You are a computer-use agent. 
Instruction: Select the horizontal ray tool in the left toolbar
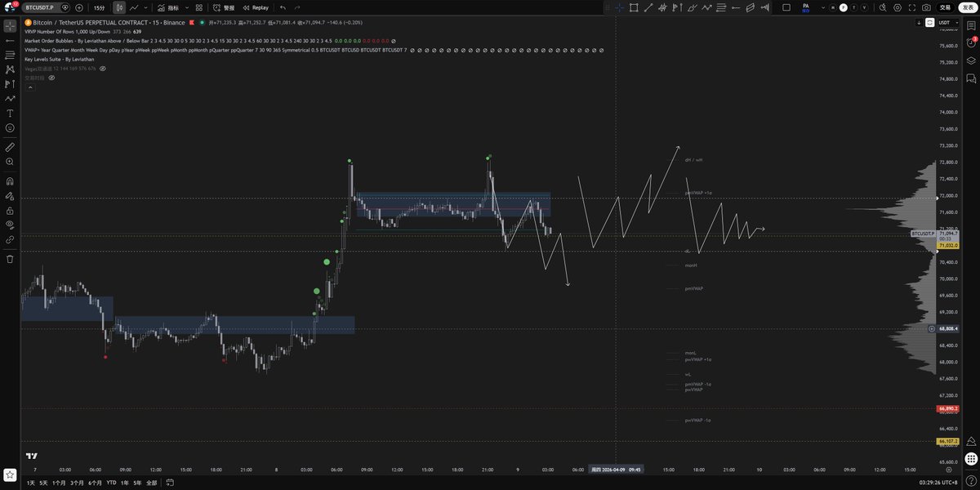pyautogui.click(x=10, y=40)
